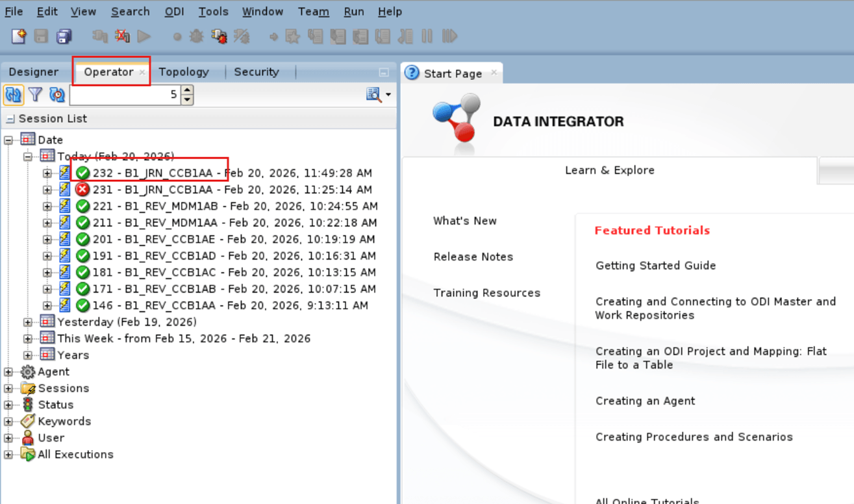
Task: Toggle the auto-refresh clock icon
Action: coord(57,95)
